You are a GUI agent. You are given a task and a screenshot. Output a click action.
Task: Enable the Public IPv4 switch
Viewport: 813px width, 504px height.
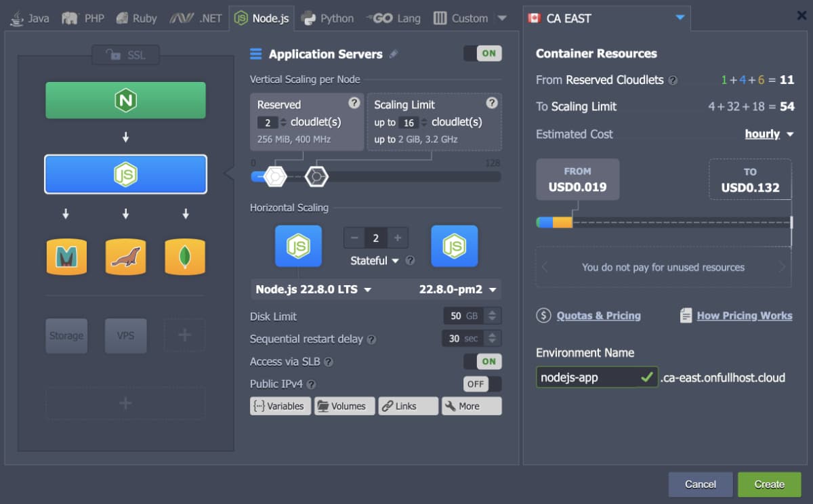click(x=482, y=384)
